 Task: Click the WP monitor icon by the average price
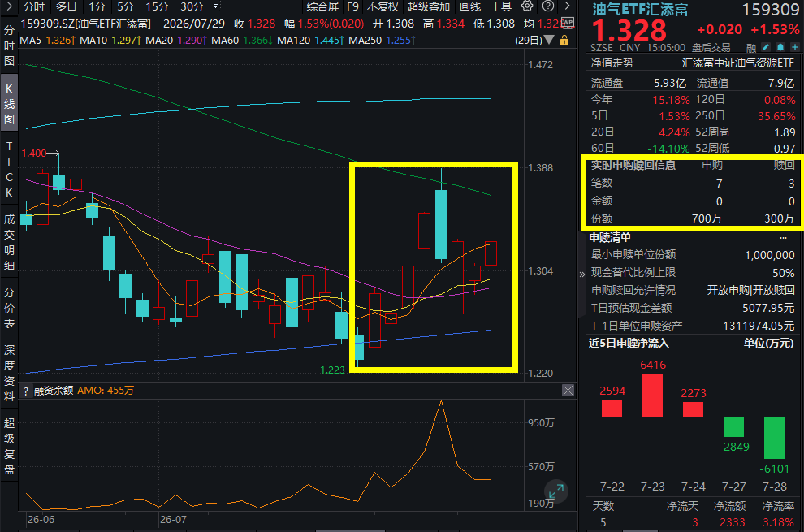[x=568, y=23]
